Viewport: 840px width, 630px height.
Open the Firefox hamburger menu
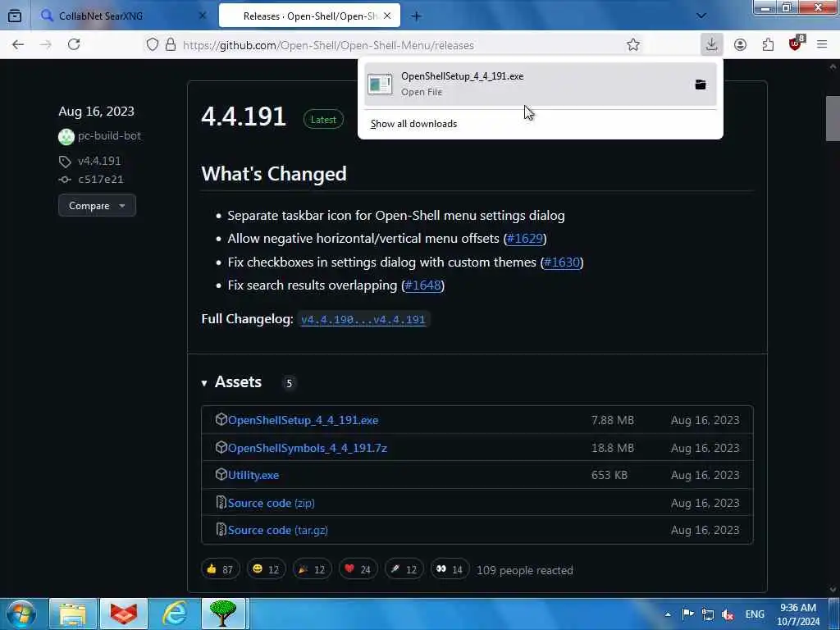pos(822,44)
